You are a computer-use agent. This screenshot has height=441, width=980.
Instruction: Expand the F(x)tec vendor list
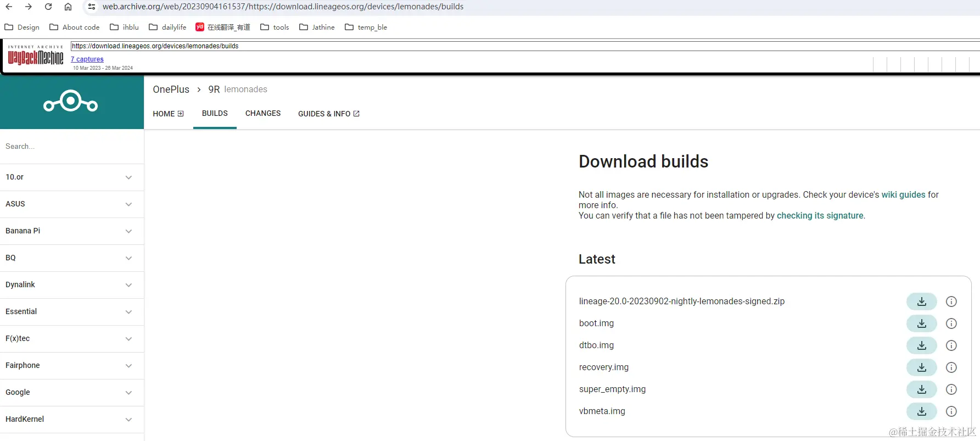[72, 339]
